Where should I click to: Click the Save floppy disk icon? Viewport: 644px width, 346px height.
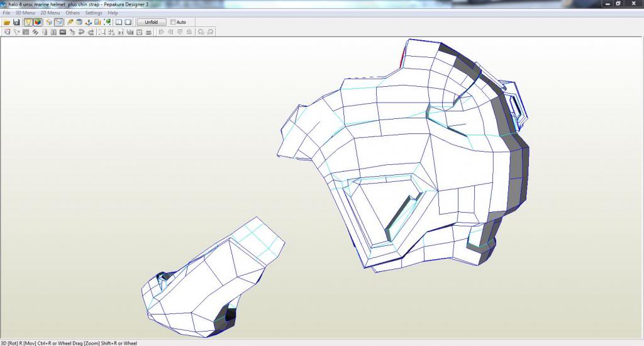tap(16, 22)
